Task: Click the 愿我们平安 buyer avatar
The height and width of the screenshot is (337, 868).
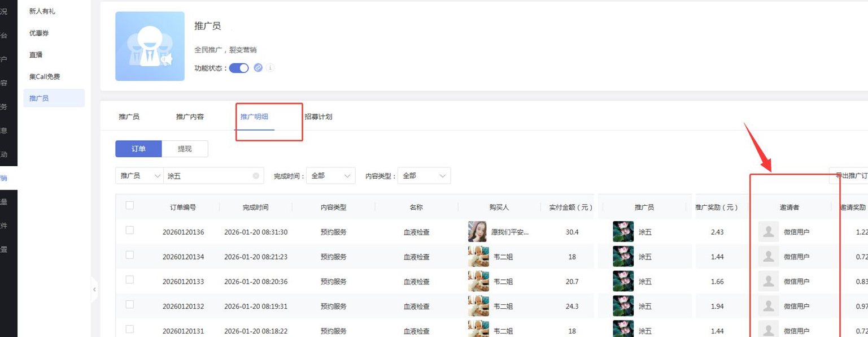Action: [477, 232]
